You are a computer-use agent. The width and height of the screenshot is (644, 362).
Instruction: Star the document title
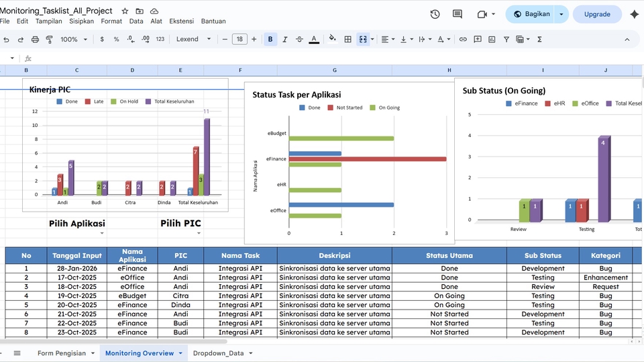125,11
